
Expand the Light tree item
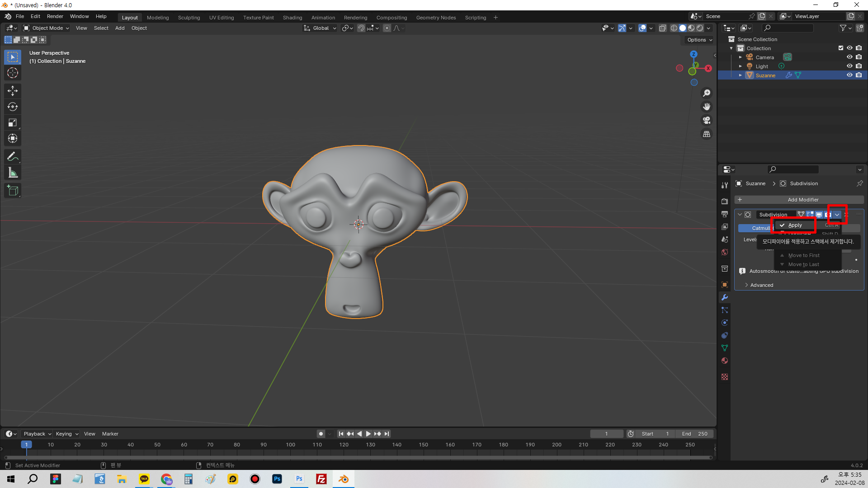pos(741,66)
